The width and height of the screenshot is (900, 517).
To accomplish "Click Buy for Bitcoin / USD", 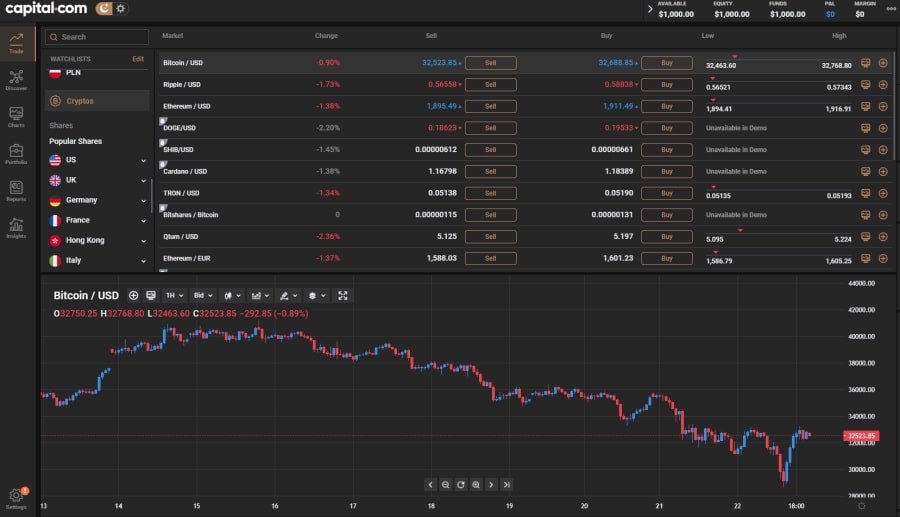I will click(667, 63).
